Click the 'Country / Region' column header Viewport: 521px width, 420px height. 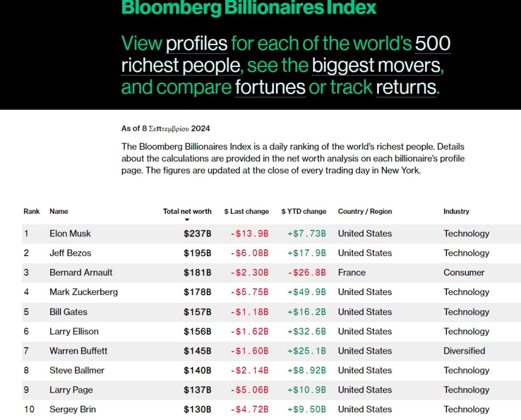(x=365, y=211)
